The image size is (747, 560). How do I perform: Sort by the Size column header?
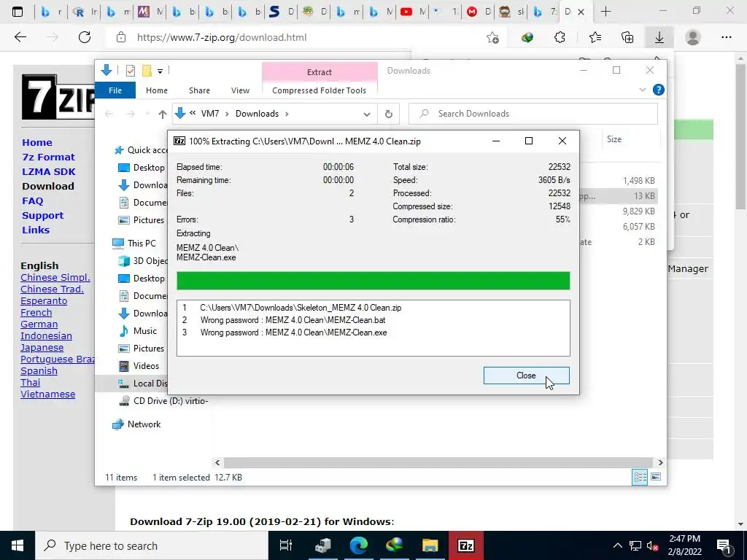[x=614, y=139]
